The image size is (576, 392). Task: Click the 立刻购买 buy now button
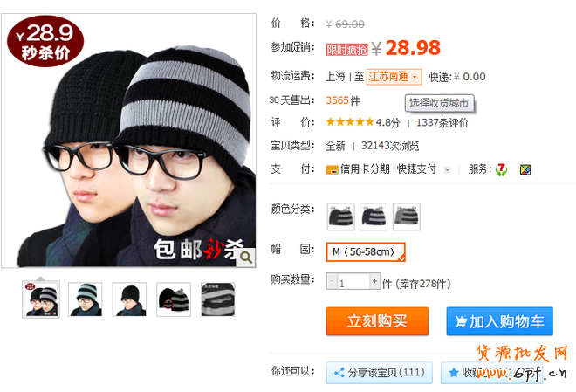377,321
